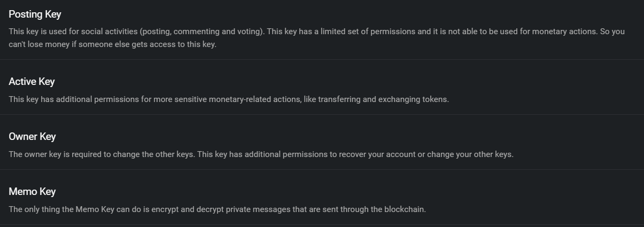644x227 pixels.
Task: Click the word "blockchain" in Memo Key text
Action: (x=404, y=209)
